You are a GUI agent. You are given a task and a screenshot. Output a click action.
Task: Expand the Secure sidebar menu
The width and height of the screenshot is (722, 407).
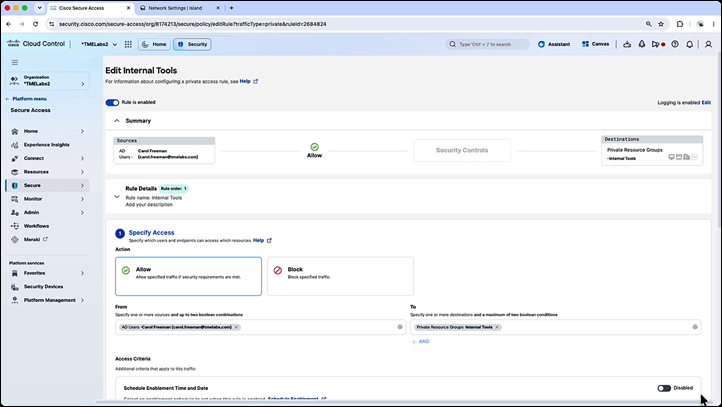pyautogui.click(x=82, y=186)
